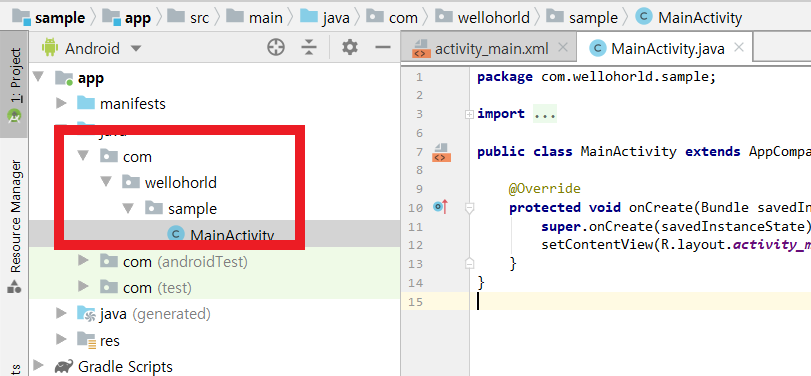This screenshot has width=811, height=376.
Task: Expand the java (generated) folder
Action: (61, 313)
